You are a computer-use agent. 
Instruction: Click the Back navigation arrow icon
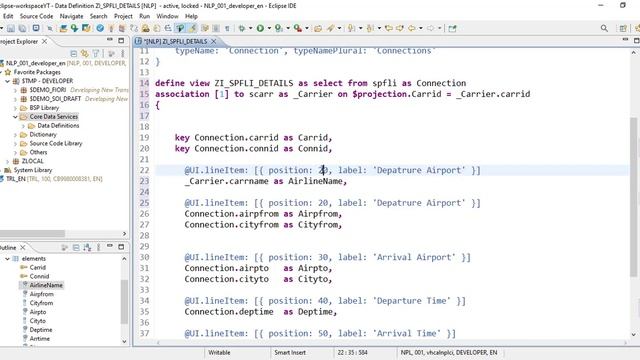click(x=412, y=28)
